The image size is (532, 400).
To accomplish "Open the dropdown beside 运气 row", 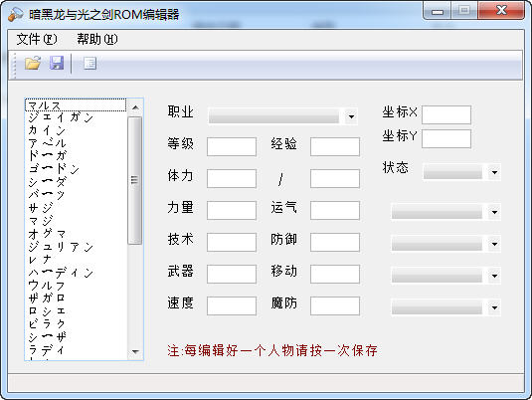I will [494, 212].
